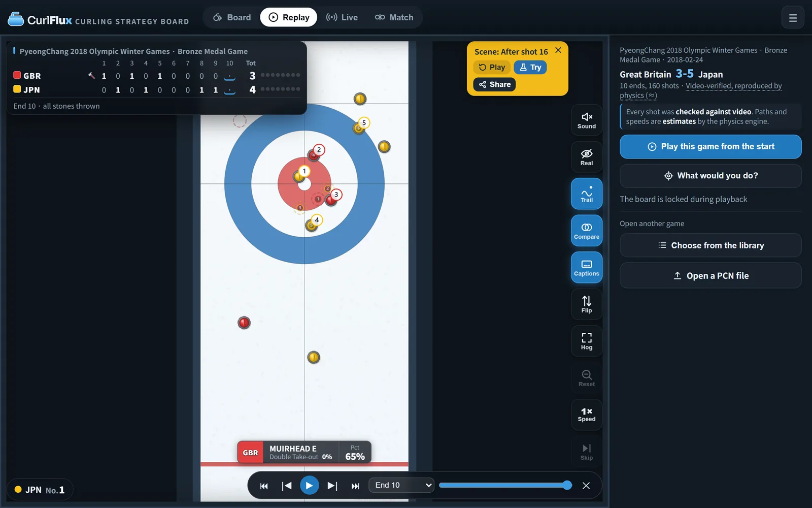Viewport: 812px width, 508px height.
Task: Click the replay progress slider handle
Action: coord(567,485)
